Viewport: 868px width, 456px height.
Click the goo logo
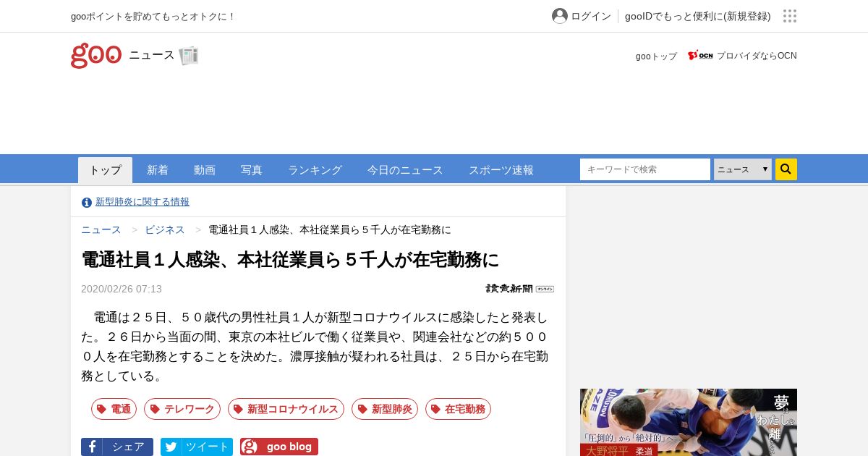96,56
